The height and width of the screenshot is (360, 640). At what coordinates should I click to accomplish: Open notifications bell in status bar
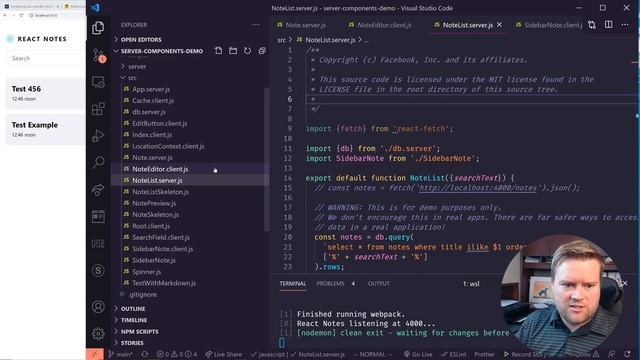click(x=627, y=354)
